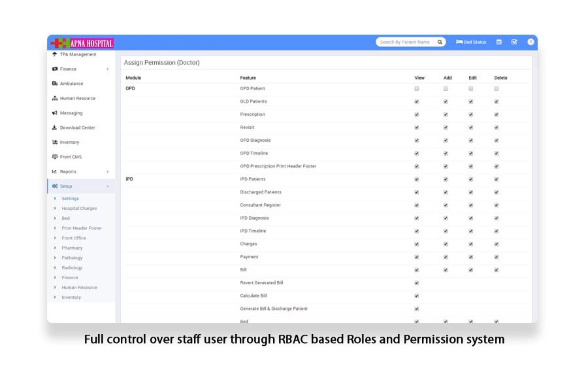
Task: Open the calendar icon in header
Action: [x=498, y=42]
